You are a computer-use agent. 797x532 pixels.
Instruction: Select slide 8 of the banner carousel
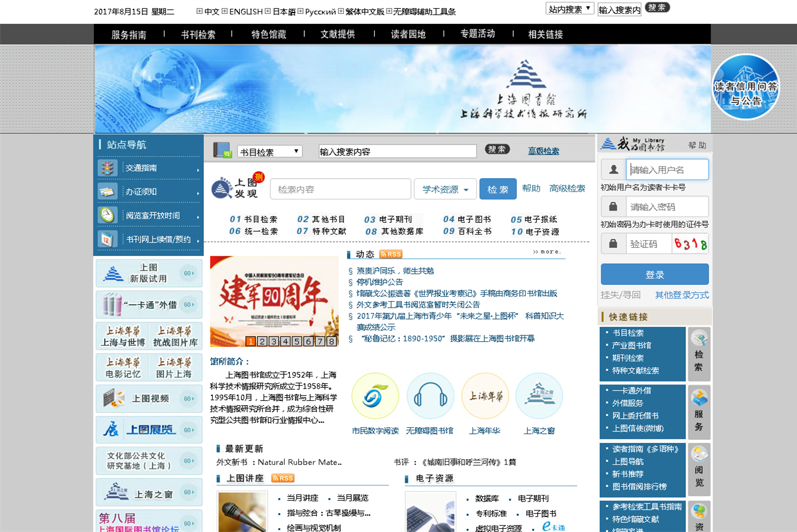[x=331, y=341]
